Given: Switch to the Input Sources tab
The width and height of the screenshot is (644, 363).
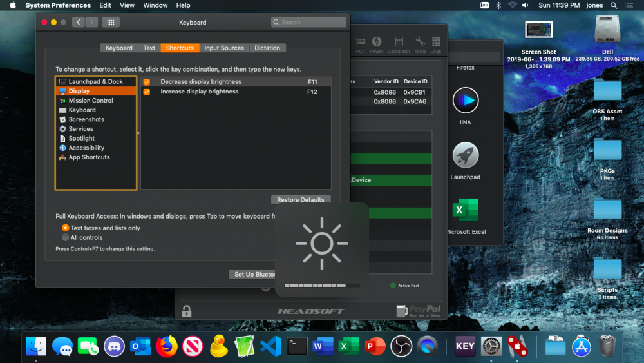Looking at the screenshot, I should (x=224, y=48).
